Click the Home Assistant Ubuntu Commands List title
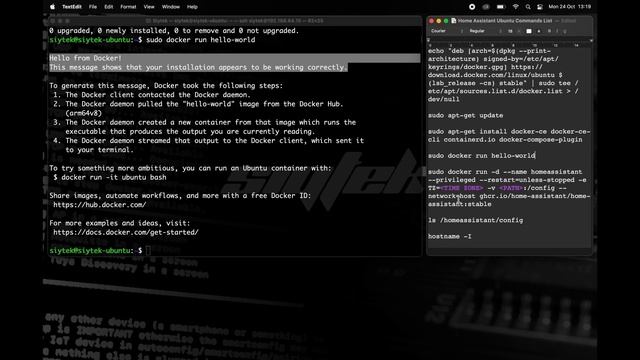 505,21
